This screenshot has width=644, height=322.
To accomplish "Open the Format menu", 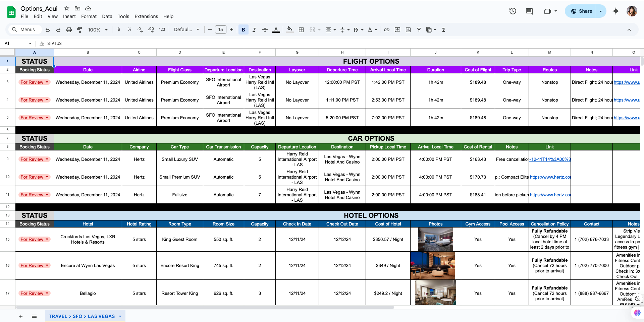I will pos(89,16).
